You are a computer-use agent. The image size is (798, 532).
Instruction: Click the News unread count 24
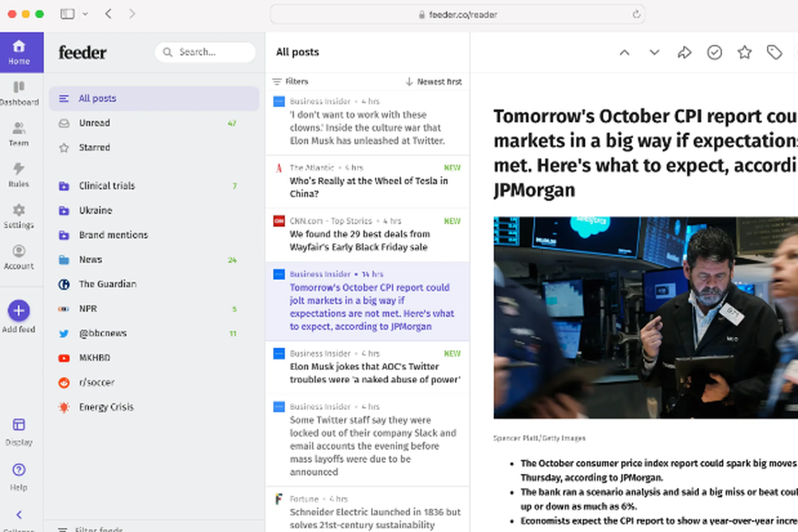point(232,260)
